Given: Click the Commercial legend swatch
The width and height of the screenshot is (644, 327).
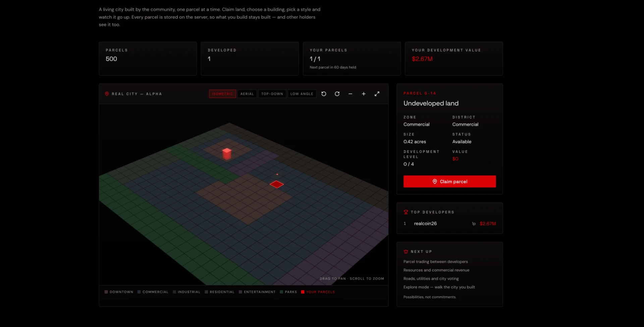Looking at the screenshot, I should pos(139,292).
